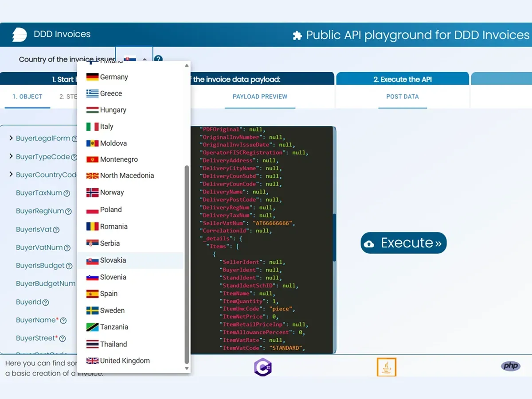The image size is (532, 399).
Task: Expand the BuyerLegalForm field
Action: (x=11, y=139)
